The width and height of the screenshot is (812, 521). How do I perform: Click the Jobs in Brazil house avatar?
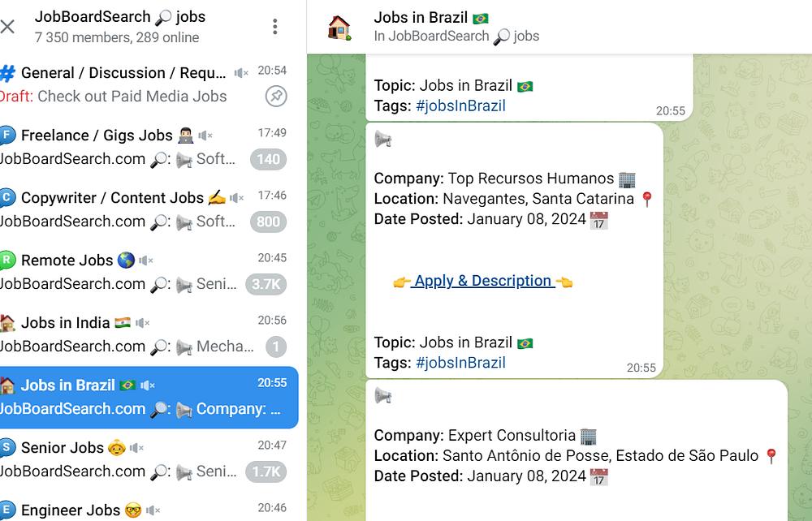tap(339, 27)
